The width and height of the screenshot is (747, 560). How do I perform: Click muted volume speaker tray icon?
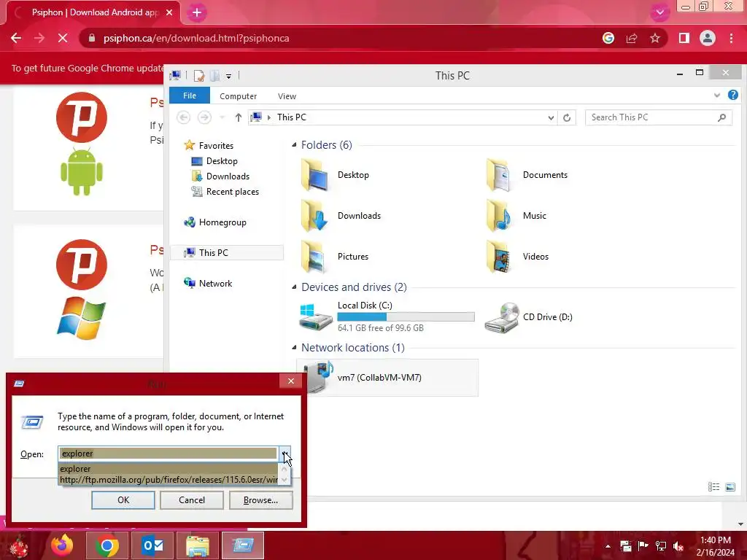pyautogui.click(x=678, y=545)
